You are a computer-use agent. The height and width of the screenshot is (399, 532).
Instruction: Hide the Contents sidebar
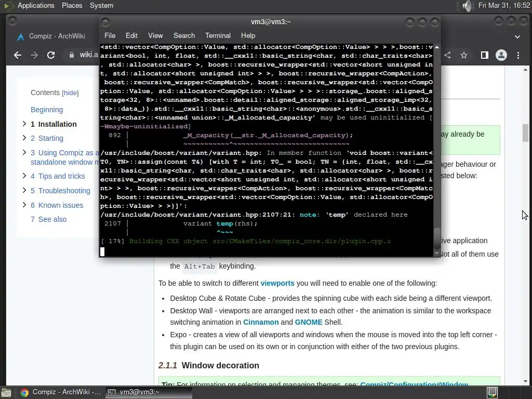[70, 93]
